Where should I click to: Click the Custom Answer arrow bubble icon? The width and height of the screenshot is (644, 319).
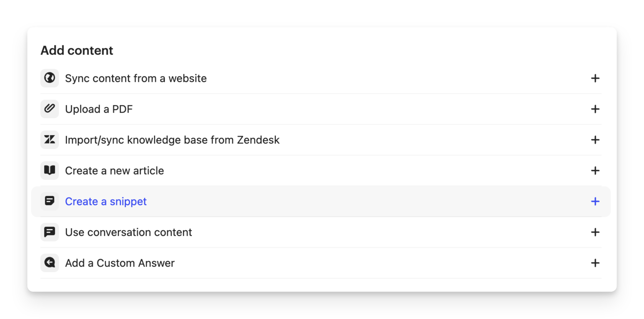(50, 263)
